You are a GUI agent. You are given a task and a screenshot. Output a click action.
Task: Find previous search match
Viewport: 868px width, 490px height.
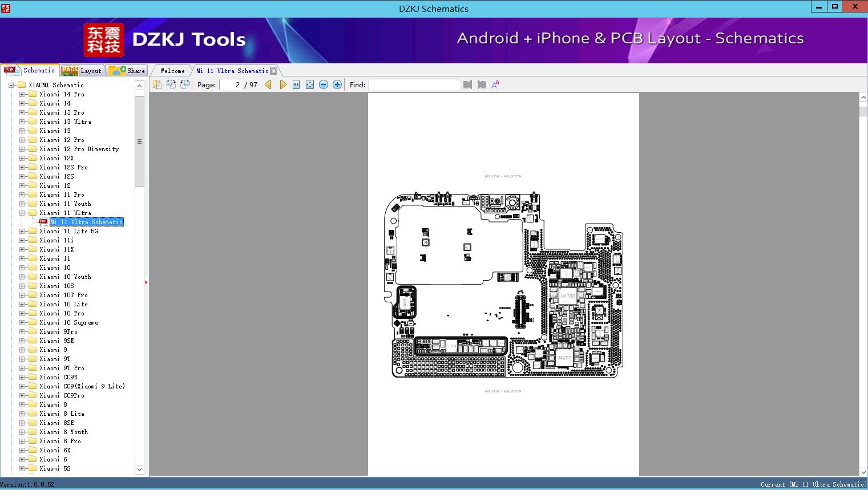coord(468,84)
